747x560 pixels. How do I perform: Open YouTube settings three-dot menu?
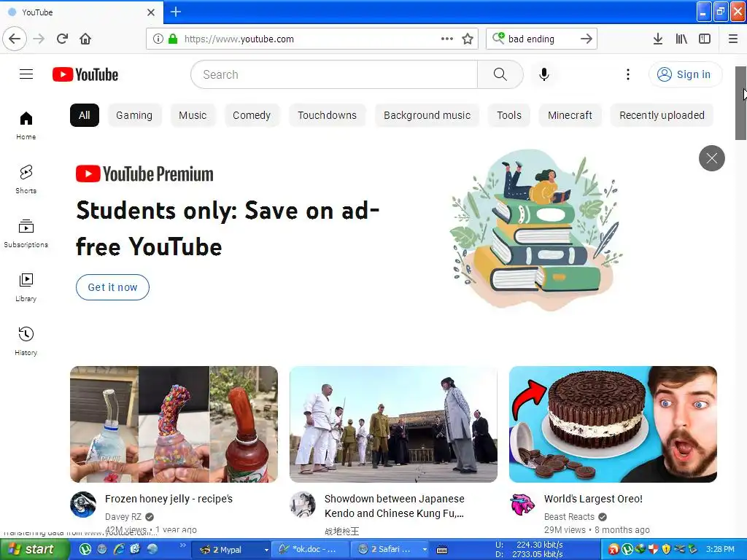tap(628, 74)
